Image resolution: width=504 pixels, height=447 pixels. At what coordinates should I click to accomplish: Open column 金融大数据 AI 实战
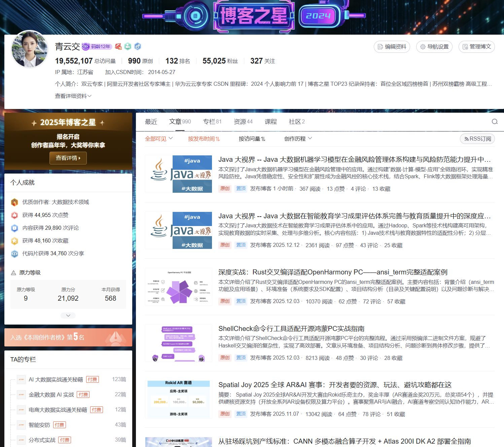click(x=51, y=395)
